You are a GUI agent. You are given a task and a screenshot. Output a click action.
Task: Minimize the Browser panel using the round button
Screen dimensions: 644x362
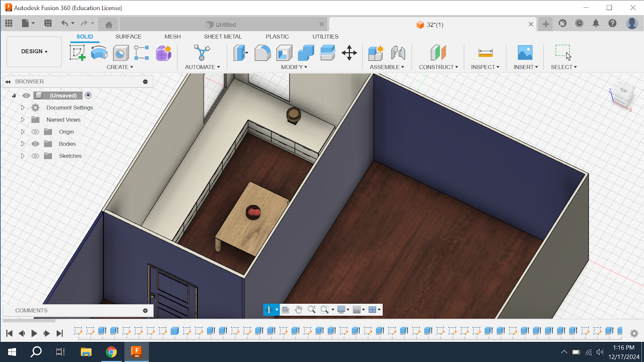point(145,82)
